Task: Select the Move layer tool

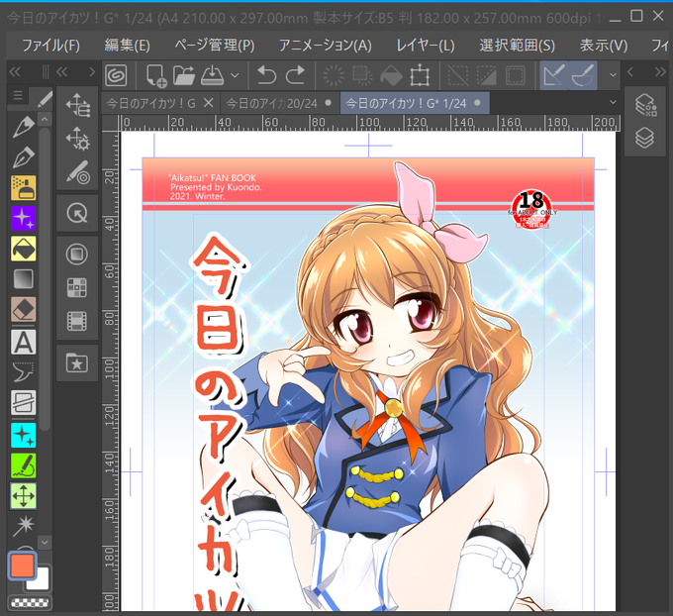Action: [23, 496]
